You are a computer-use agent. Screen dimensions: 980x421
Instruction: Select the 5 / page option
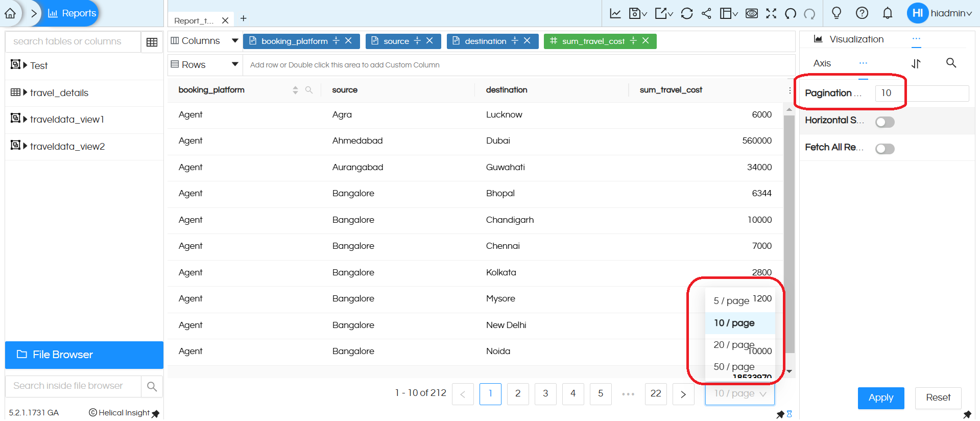pos(740,301)
